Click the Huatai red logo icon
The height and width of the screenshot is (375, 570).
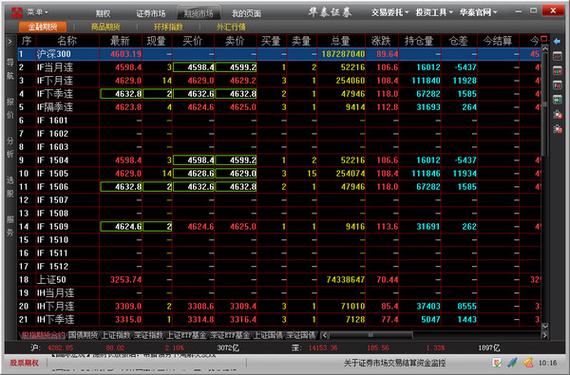pos(16,12)
